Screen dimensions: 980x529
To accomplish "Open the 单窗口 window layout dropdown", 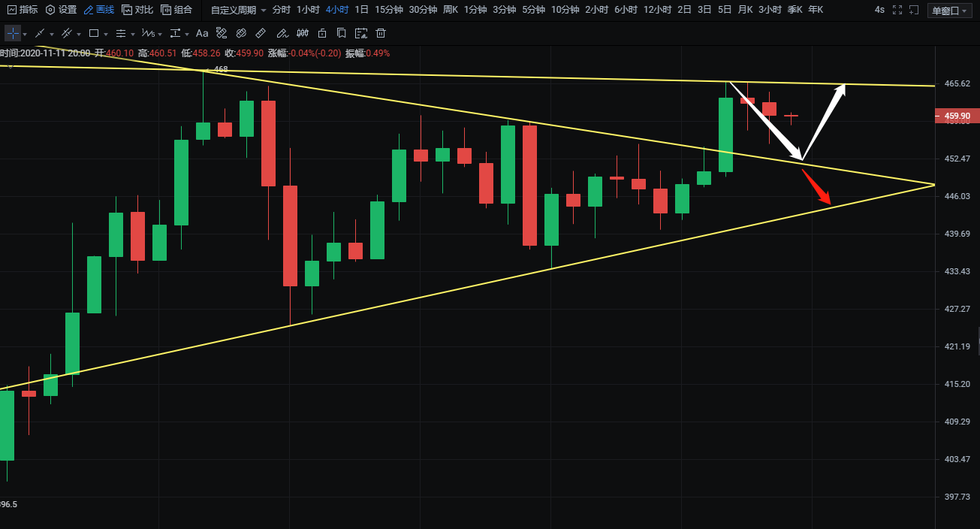I will pos(951,10).
